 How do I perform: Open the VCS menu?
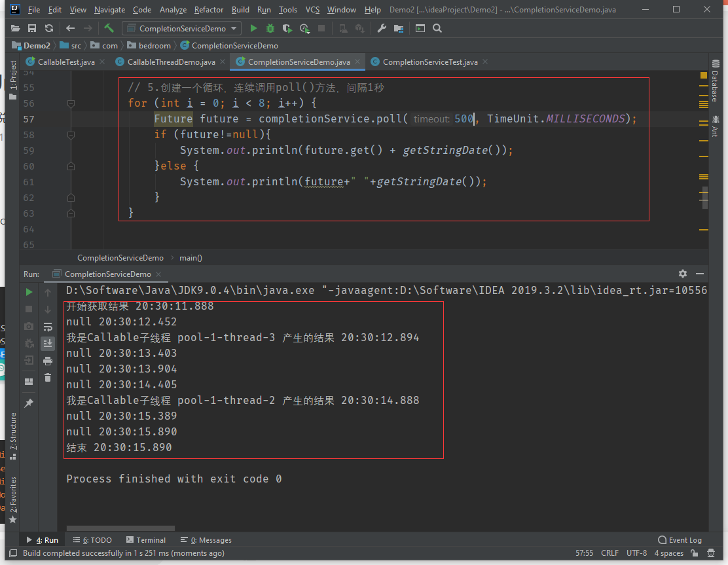pyautogui.click(x=312, y=9)
